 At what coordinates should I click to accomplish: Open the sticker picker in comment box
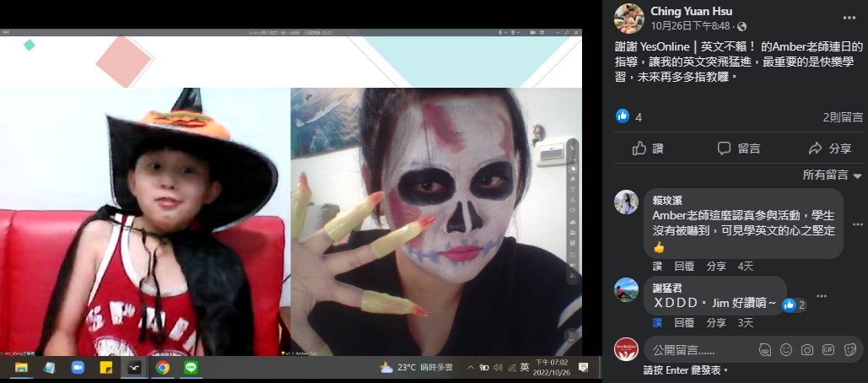click(x=849, y=350)
